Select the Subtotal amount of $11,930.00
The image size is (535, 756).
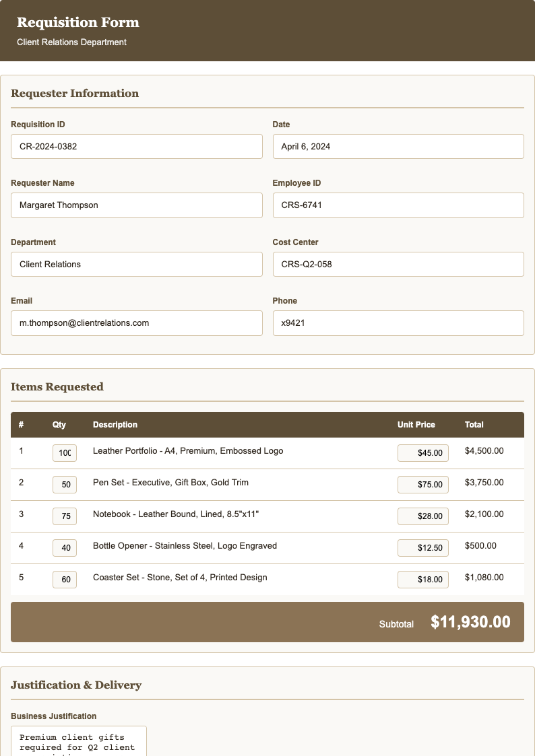470,622
